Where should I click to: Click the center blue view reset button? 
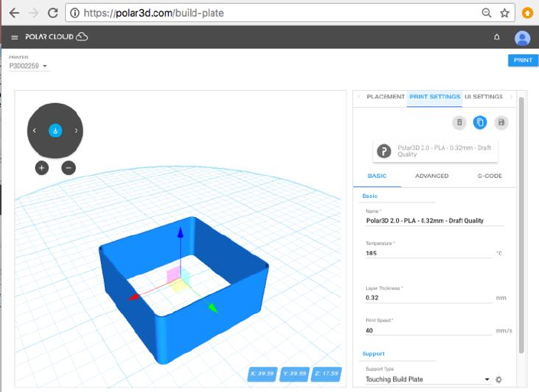point(55,131)
